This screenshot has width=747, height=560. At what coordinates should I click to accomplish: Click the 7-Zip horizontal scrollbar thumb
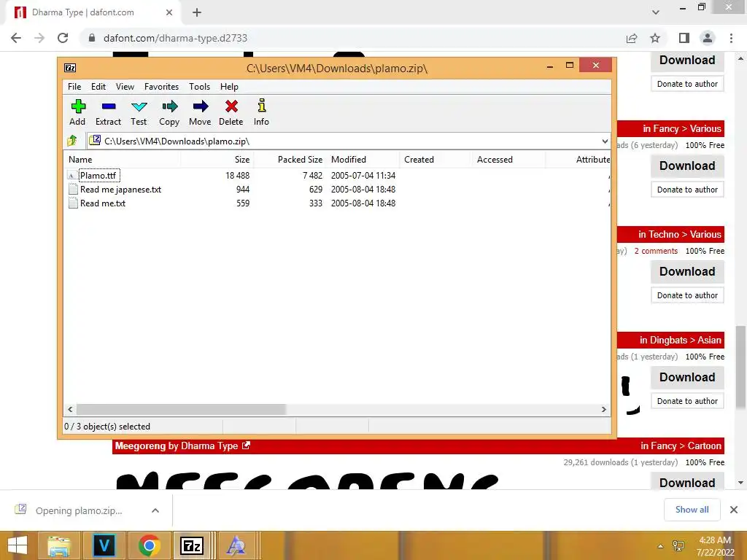tap(181, 410)
